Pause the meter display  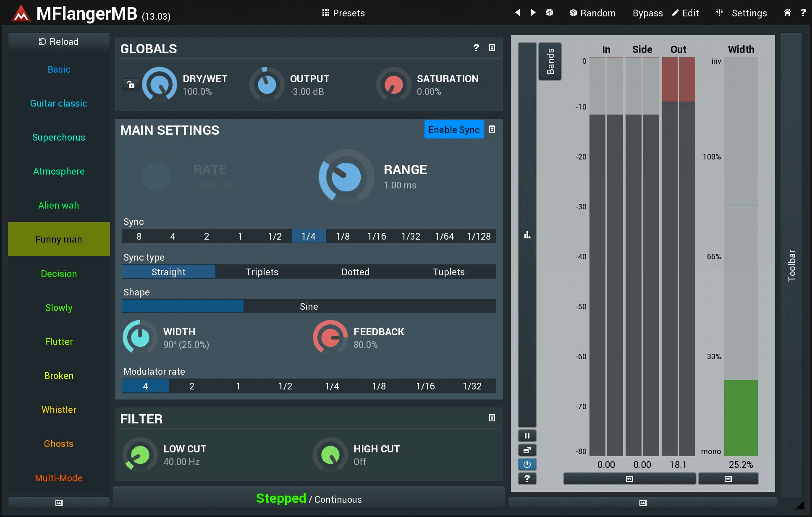527,436
